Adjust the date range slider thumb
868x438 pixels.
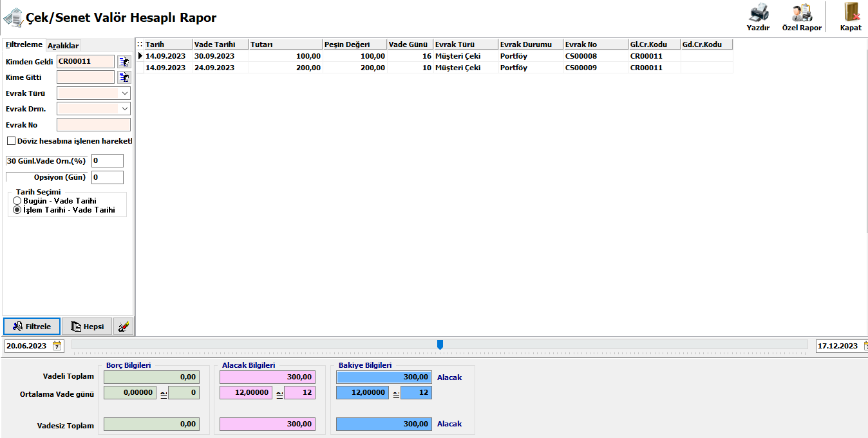click(x=440, y=345)
